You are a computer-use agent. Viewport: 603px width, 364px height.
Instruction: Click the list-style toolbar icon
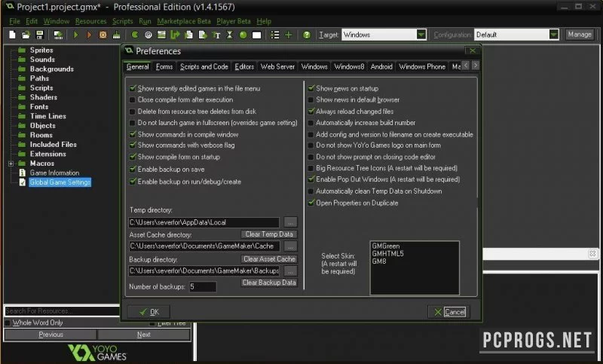pos(274,35)
